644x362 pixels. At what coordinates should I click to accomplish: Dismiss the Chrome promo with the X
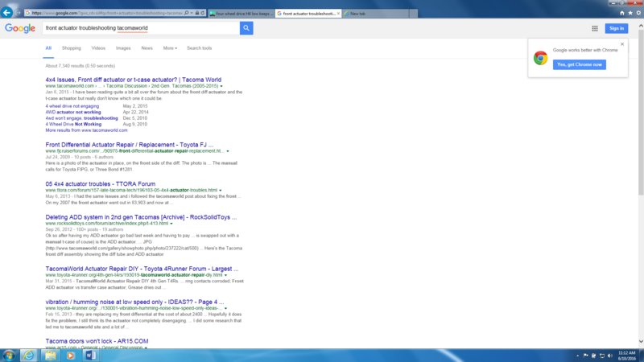point(622,44)
